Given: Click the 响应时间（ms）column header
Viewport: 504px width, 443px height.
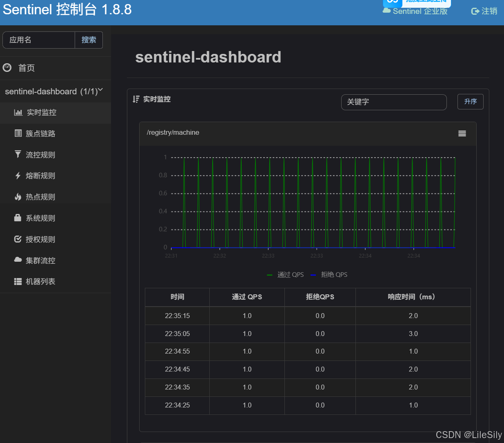Looking at the screenshot, I should (x=413, y=297).
